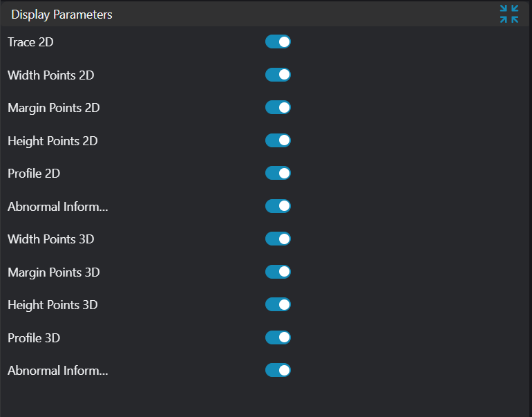The image size is (532, 417).
Task: Click the Height Points 3D label text
Action: tap(53, 305)
